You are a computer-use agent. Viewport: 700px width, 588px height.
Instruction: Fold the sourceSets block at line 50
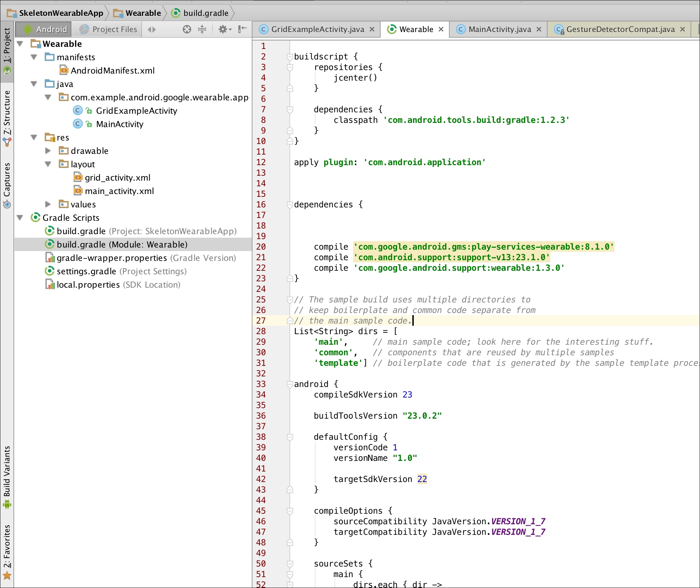[x=290, y=564]
